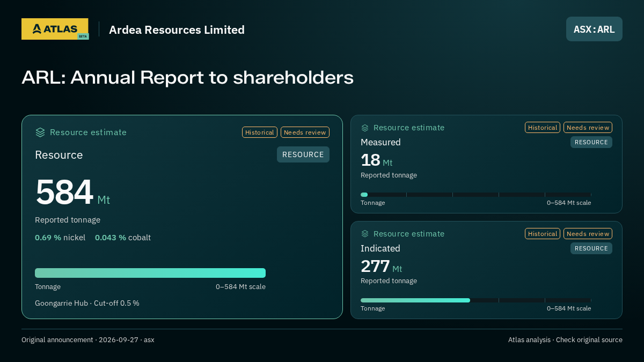644x362 pixels.
Task: Click the Atlas analysis · Check original source note
Action: tap(565, 339)
